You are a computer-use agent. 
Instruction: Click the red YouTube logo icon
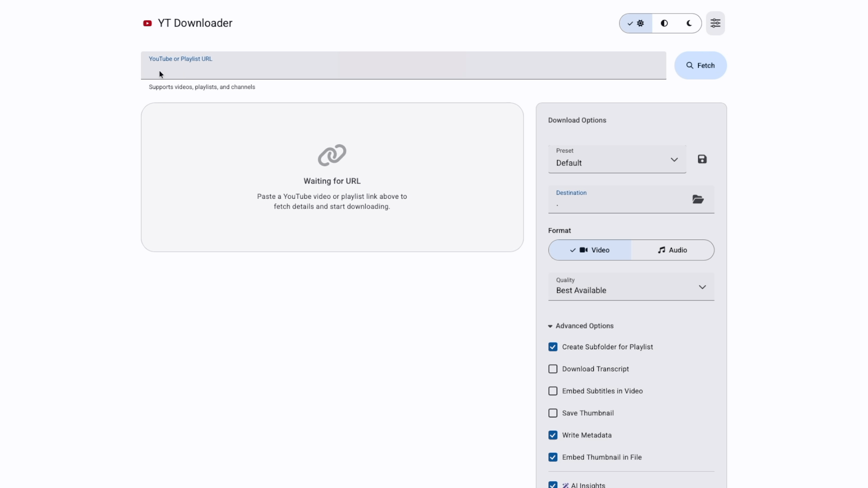point(147,23)
